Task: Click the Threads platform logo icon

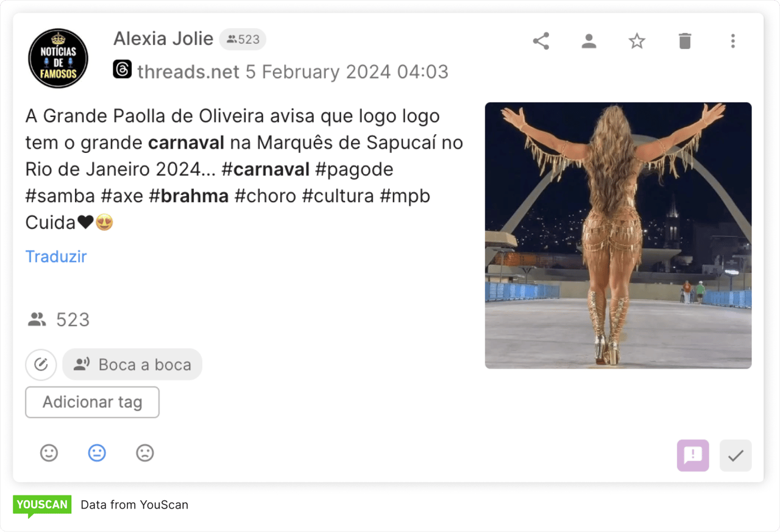Action: [x=122, y=69]
